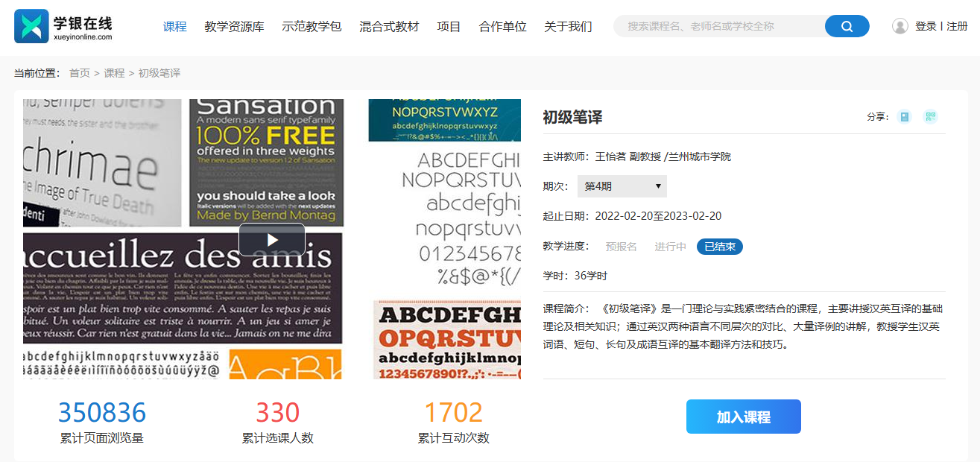Open the 课程 menu item
Image resolution: width=980 pixels, height=462 pixels.
pos(175,26)
